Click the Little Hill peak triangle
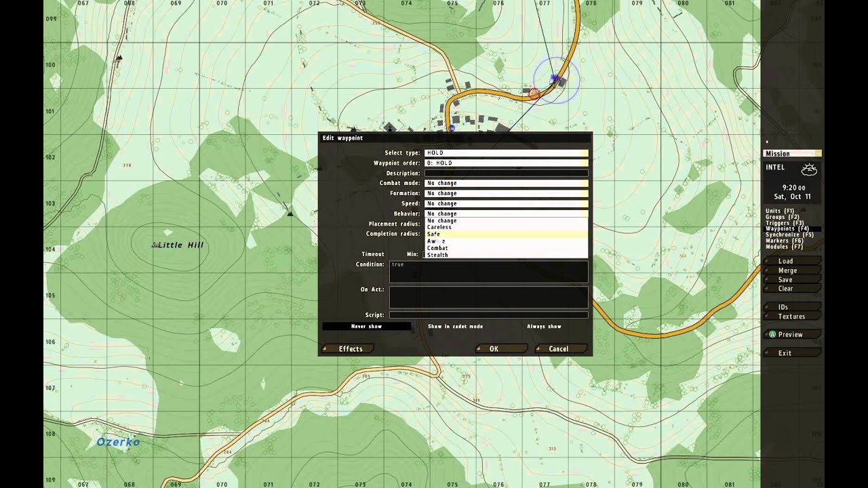Screen dimensions: 868x488 tap(155, 245)
